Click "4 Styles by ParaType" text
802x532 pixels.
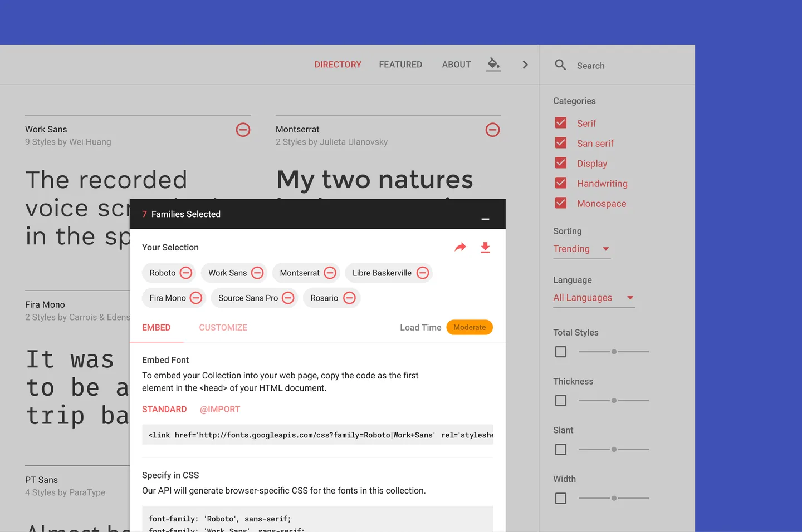click(x=65, y=492)
